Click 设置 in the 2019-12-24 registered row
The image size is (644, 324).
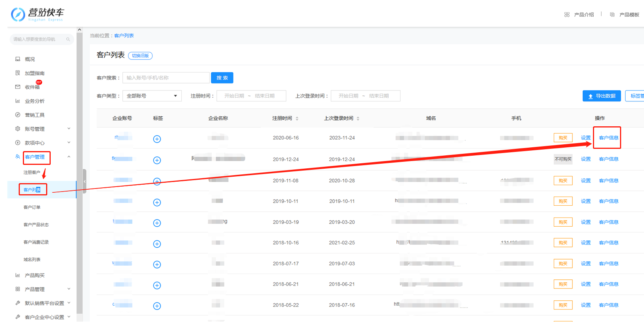[x=586, y=159]
